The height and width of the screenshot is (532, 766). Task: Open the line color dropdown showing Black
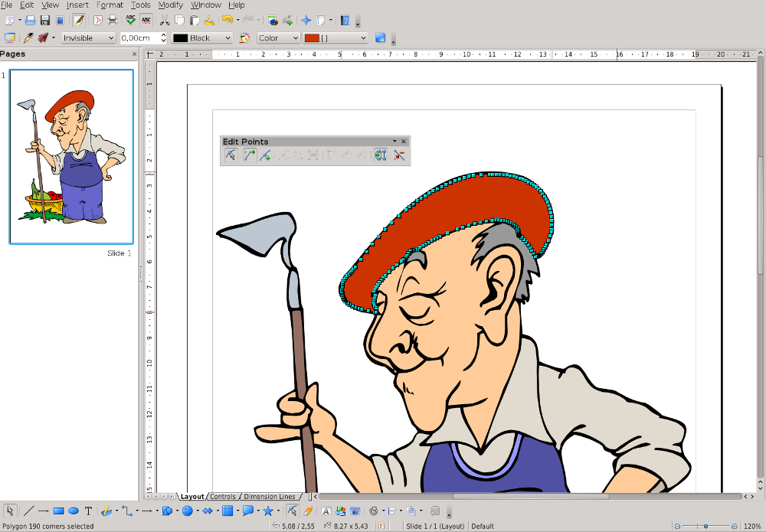(201, 38)
